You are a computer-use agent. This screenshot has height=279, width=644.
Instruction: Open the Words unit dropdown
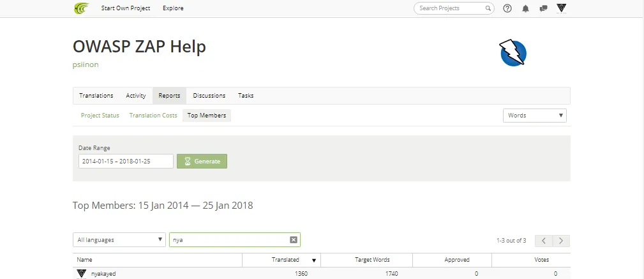click(x=535, y=116)
